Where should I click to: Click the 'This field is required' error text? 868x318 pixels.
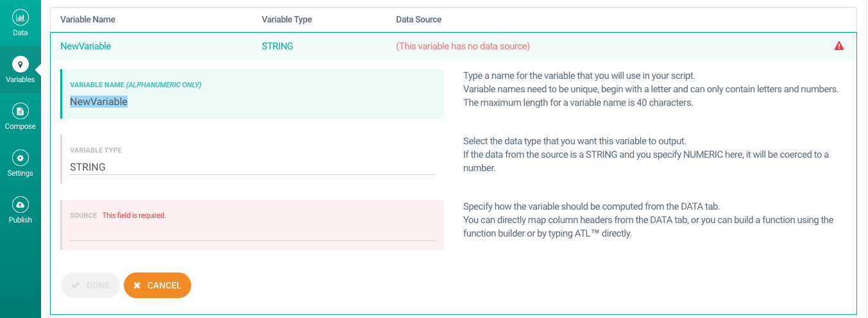(x=134, y=215)
